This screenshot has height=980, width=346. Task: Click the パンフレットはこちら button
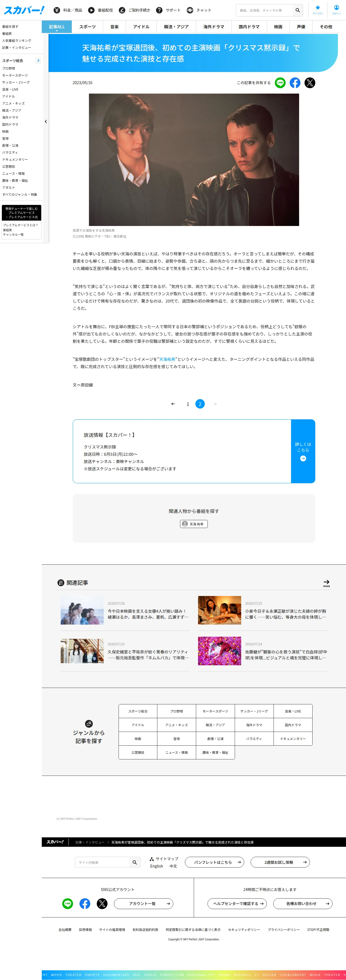pyautogui.click(x=214, y=862)
